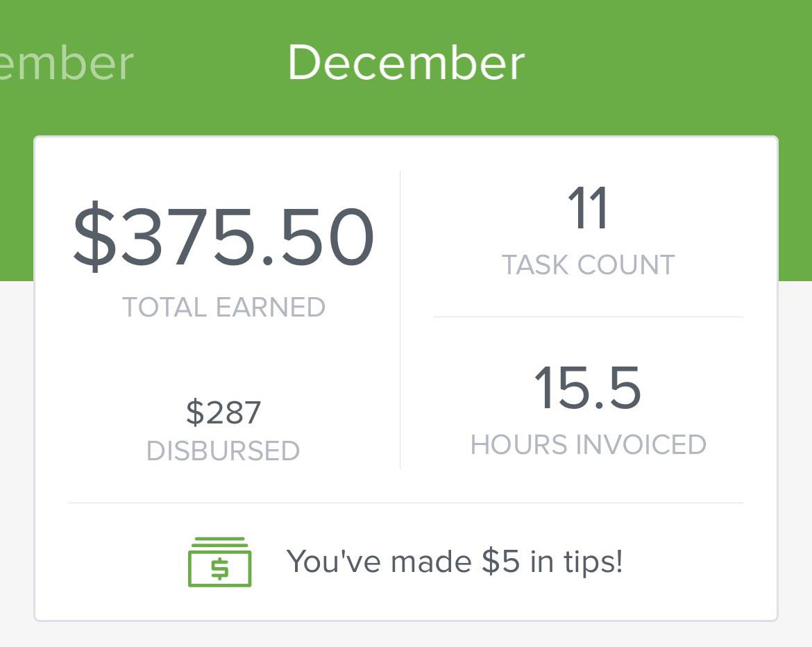Screen dimensions: 812x647
Task: Switch to the December month tab
Action: click(x=406, y=63)
